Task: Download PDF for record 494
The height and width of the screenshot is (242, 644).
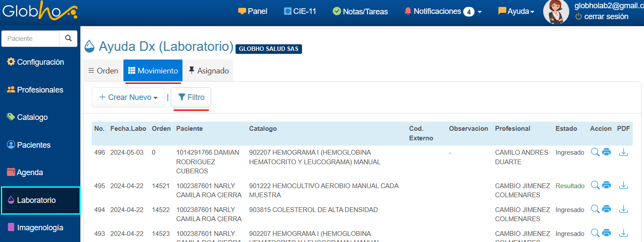Action: (x=624, y=209)
